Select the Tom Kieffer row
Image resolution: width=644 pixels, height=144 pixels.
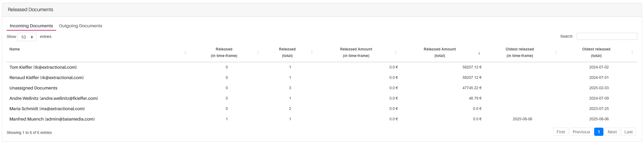coord(43,67)
